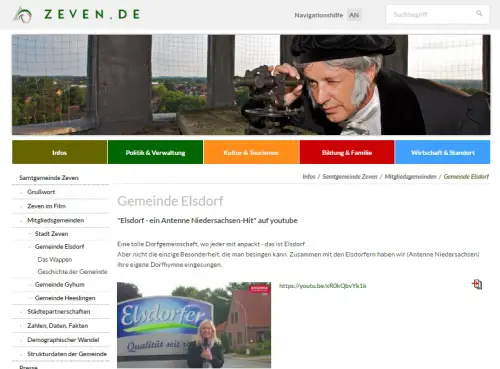This screenshot has width=500, height=369.
Task: Open the Politik & Verwaltung menu
Action: pyautogui.click(x=155, y=152)
